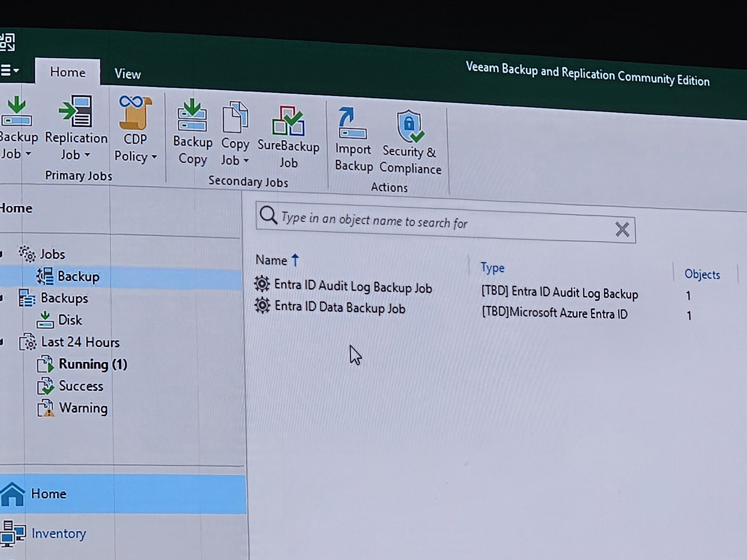The height and width of the screenshot is (560, 747).
Task: Select the Home ribbon tab
Action: (67, 72)
